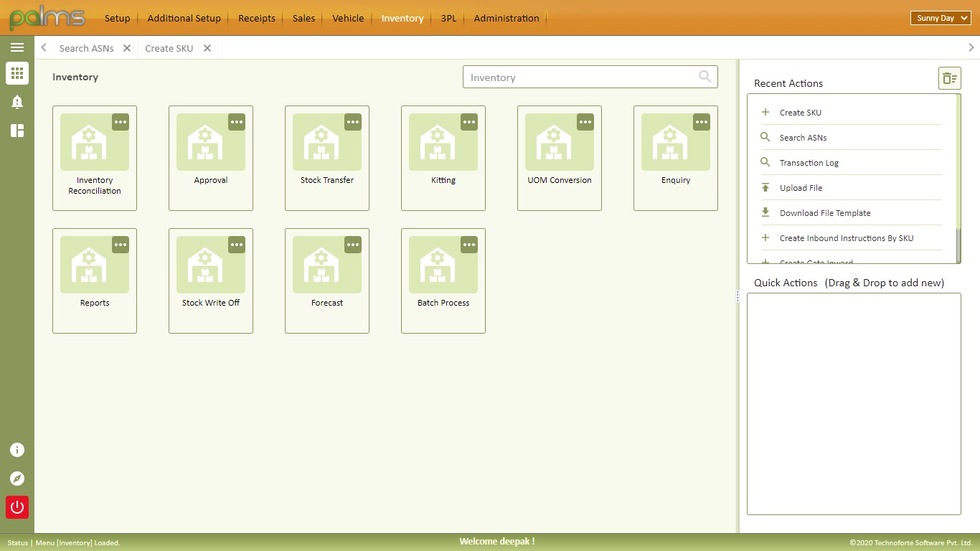Image resolution: width=980 pixels, height=551 pixels.
Task: Open notifications via the bell icon
Action: click(17, 101)
